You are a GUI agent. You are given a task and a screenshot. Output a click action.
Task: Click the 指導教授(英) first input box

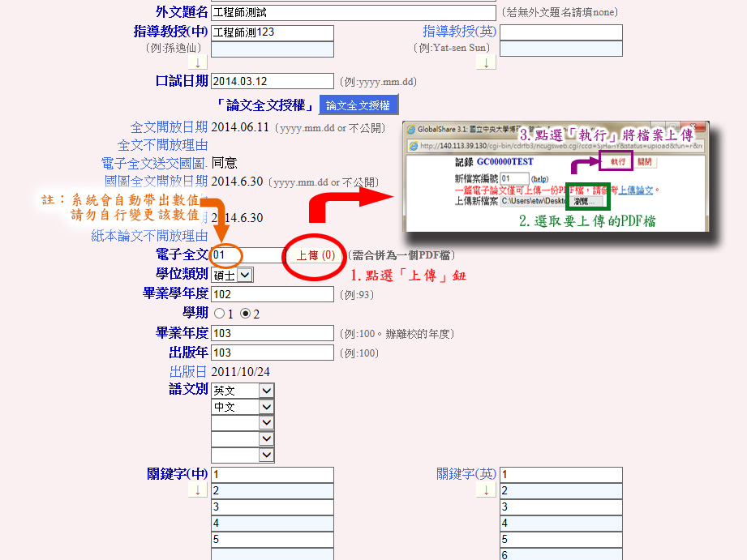click(560, 32)
